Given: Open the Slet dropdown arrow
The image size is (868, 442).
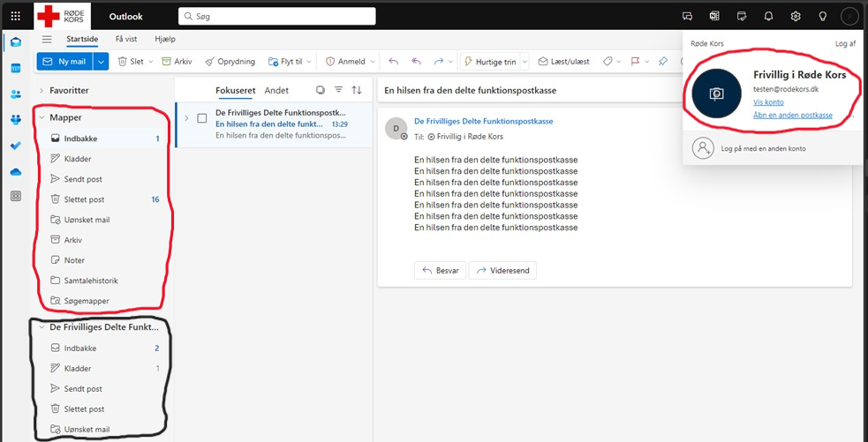Looking at the screenshot, I should tap(149, 62).
